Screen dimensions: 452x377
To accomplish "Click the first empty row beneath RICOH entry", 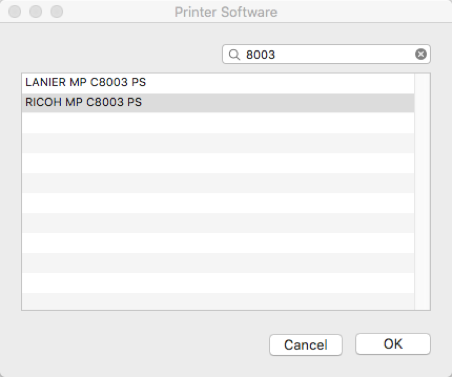I will coord(218,123).
